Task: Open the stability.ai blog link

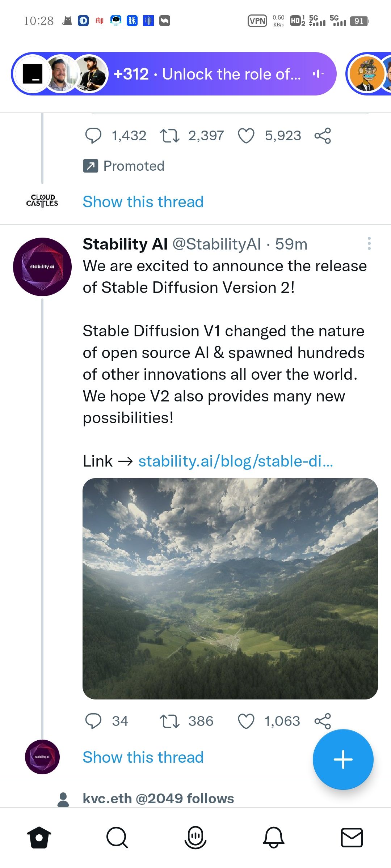Action: coord(235,461)
